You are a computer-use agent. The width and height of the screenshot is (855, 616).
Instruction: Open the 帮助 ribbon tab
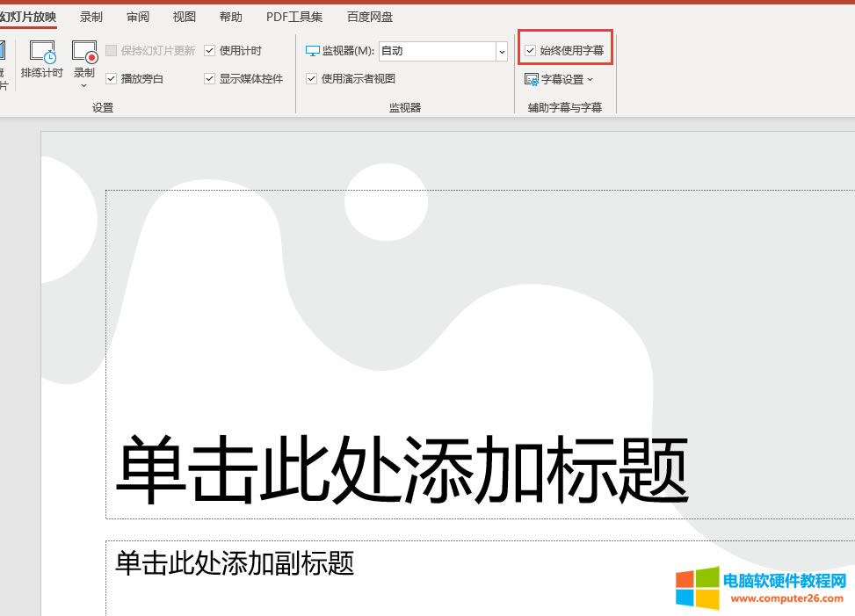click(x=231, y=17)
